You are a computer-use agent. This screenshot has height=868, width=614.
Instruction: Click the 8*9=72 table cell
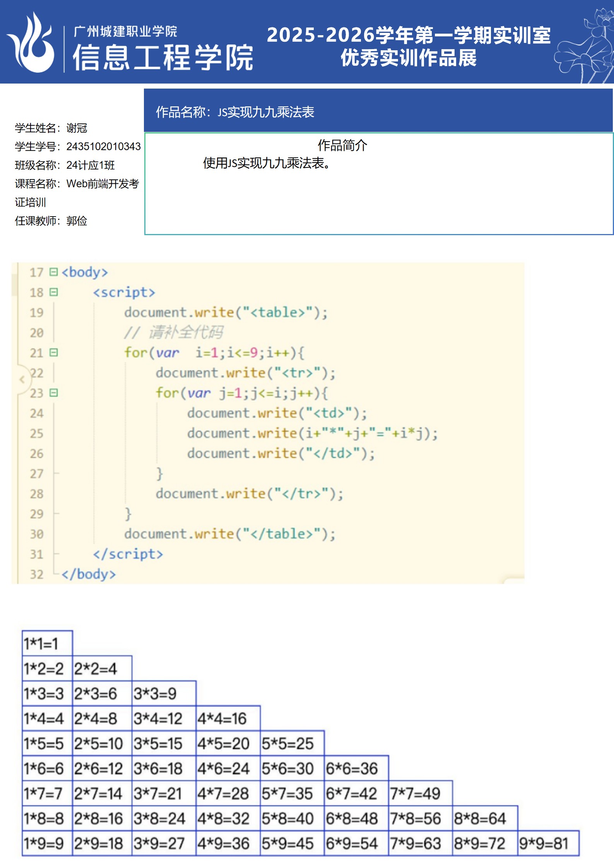(484, 843)
